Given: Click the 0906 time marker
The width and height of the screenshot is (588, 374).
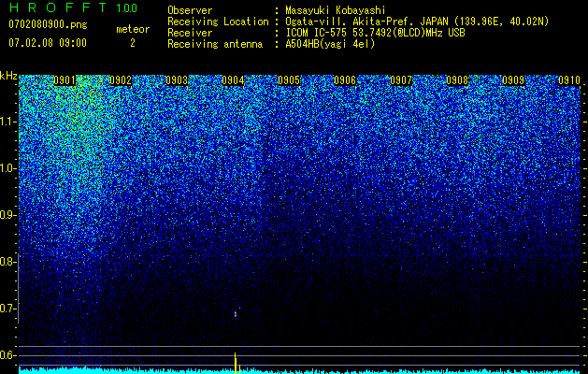Looking at the screenshot, I should [x=345, y=80].
